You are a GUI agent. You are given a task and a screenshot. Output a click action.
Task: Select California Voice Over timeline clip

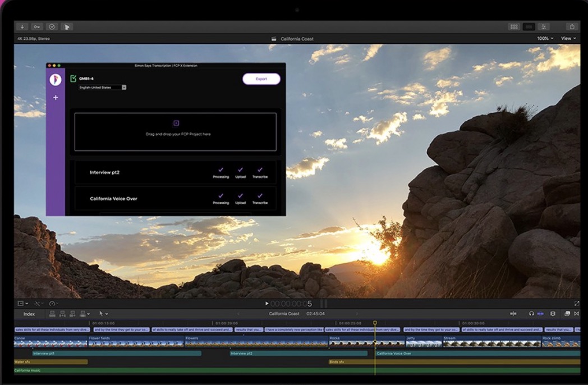tap(478, 354)
